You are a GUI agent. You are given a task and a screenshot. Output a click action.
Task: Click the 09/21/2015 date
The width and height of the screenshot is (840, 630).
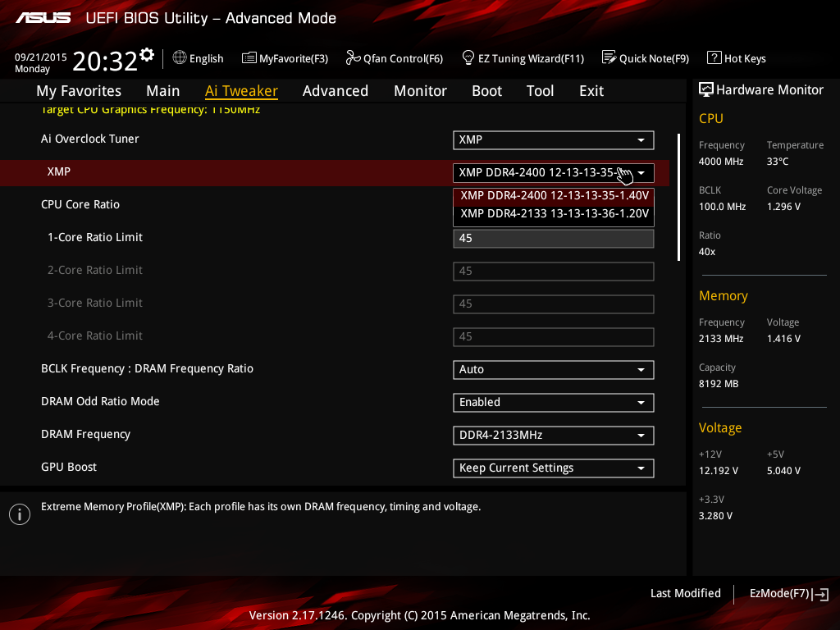pos(41,57)
